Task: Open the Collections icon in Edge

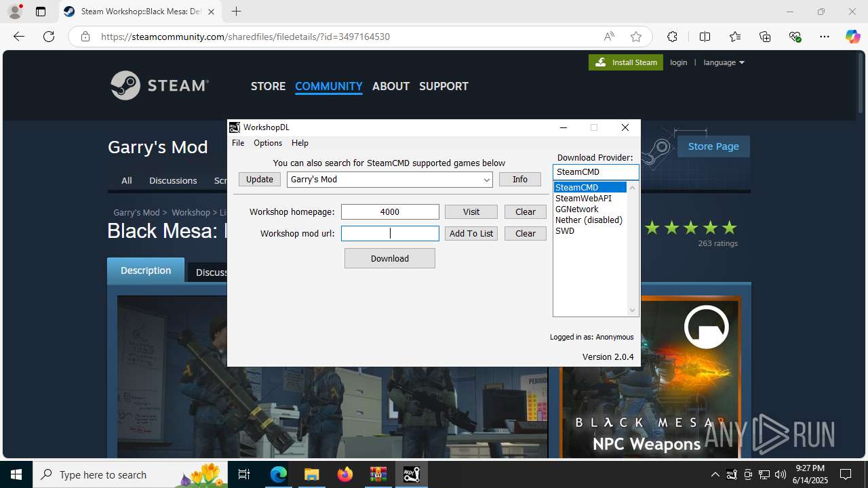Action: click(765, 37)
